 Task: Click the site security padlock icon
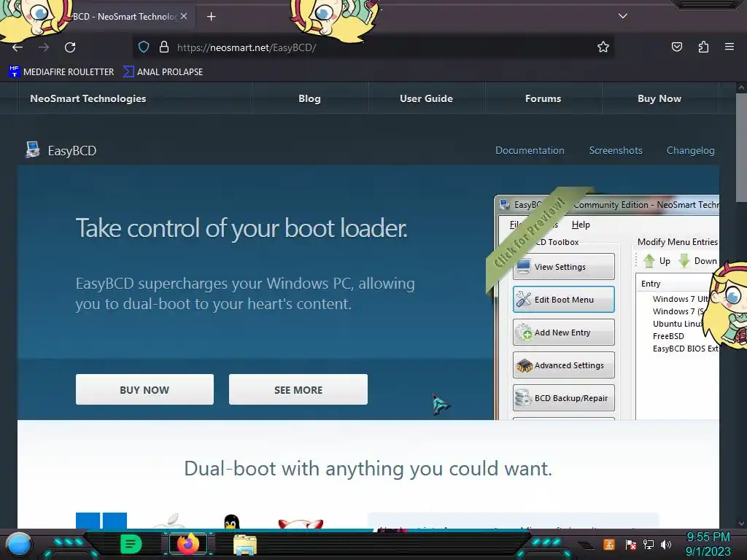tap(164, 47)
